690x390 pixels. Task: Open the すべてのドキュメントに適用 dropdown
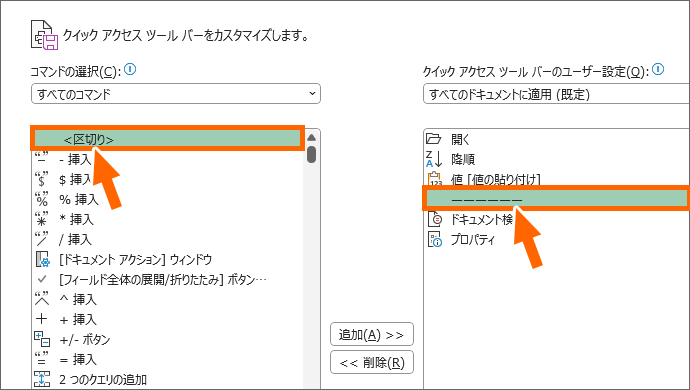[x=556, y=94]
